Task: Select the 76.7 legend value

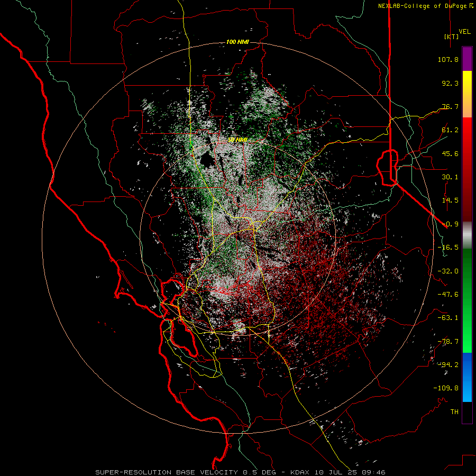Action: (450, 106)
